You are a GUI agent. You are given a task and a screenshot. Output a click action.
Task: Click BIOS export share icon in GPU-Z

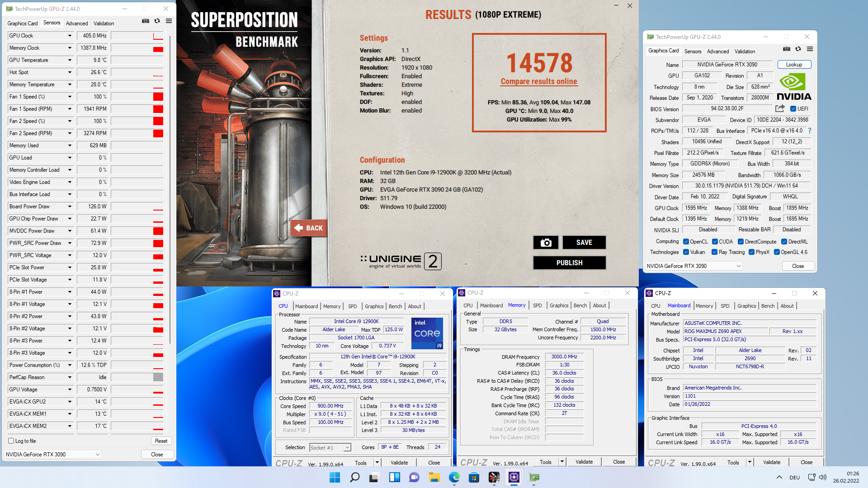click(x=780, y=108)
